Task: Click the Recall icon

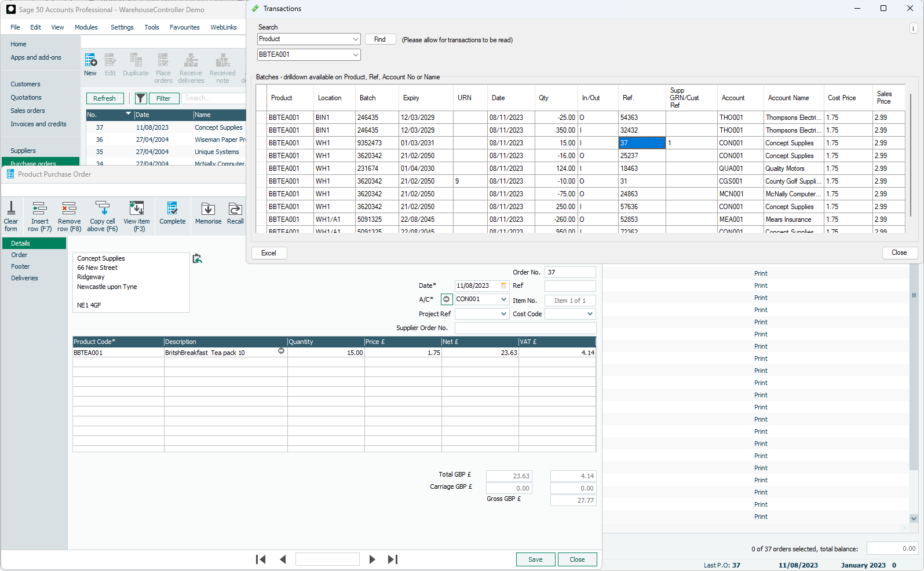Action: tap(235, 210)
